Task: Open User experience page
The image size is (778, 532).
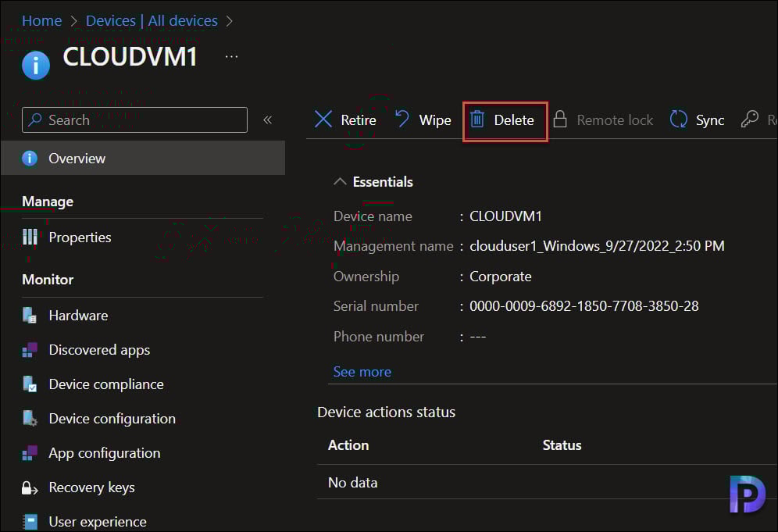Action: click(x=97, y=522)
